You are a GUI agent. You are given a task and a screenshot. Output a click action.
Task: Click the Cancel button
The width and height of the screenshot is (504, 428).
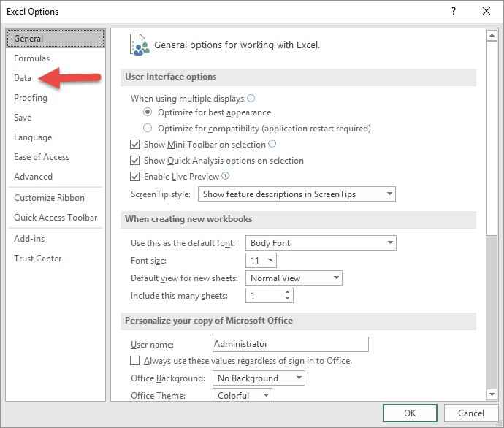(471, 413)
